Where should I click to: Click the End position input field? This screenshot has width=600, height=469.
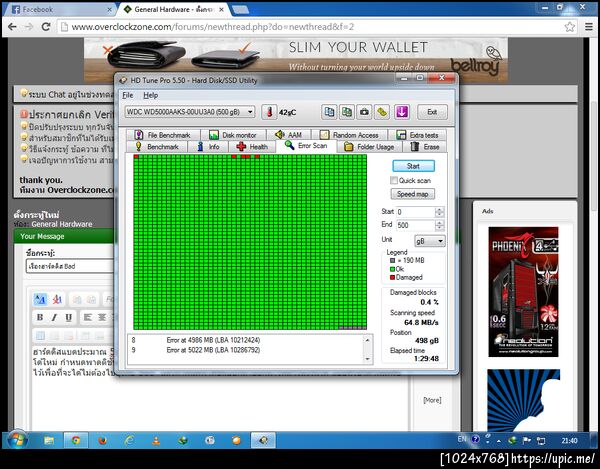click(416, 225)
